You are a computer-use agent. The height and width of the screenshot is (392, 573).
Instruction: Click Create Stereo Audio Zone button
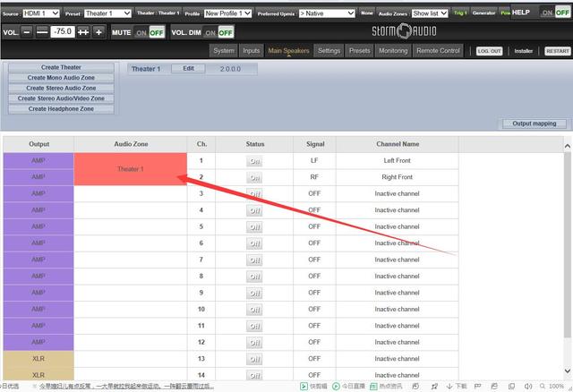pyautogui.click(x=62, y=89)
